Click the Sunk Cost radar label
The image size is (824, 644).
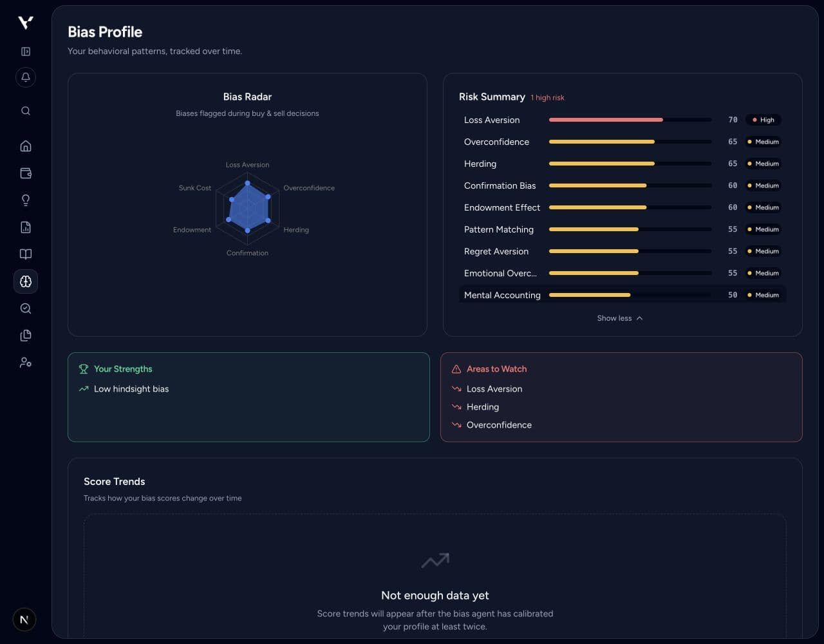(x=195, y=188)
